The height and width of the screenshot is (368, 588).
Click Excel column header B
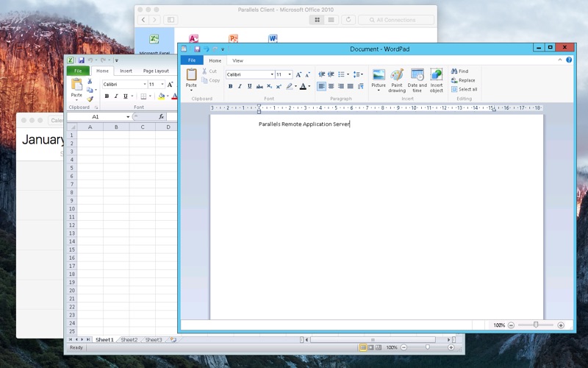tap(116, 127)
